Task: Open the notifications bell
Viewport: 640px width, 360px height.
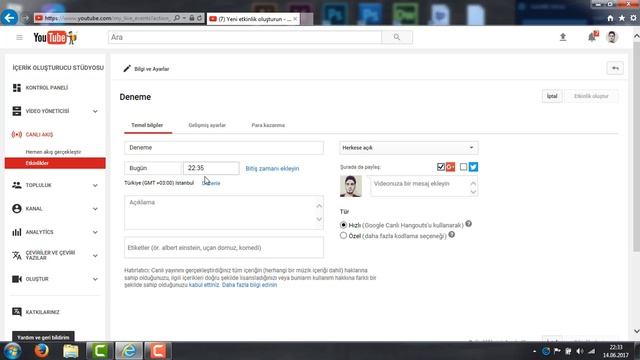Action: 592,37
